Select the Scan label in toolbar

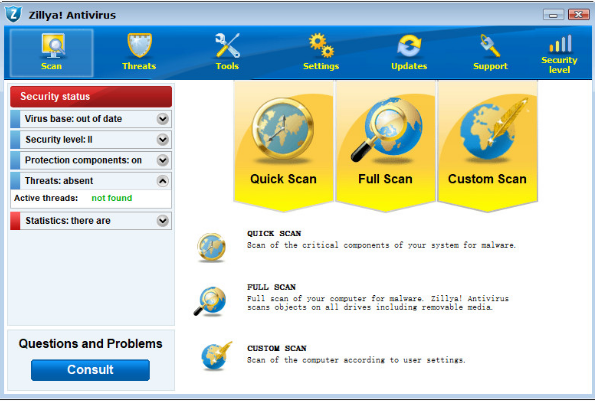51,66
